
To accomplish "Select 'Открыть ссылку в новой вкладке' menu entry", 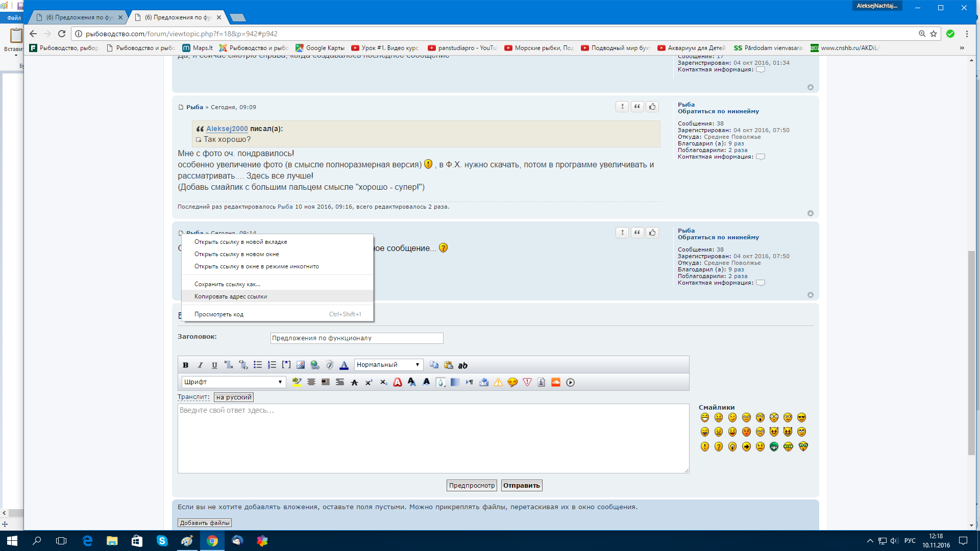I will [240, 242].
